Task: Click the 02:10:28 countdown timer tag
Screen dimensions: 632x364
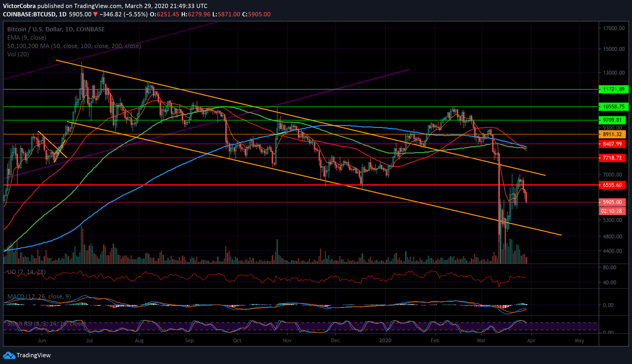Action: [x=612, y=211]
